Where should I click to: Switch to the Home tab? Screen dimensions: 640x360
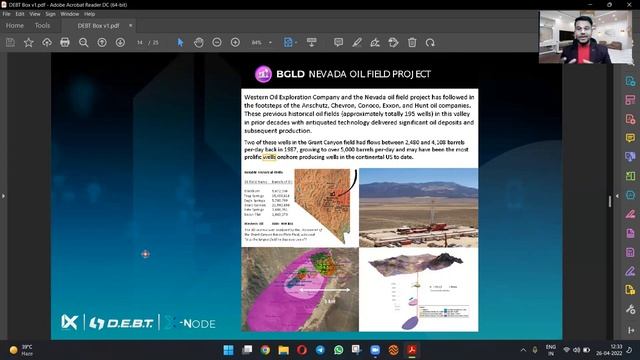tap(15, 25)
